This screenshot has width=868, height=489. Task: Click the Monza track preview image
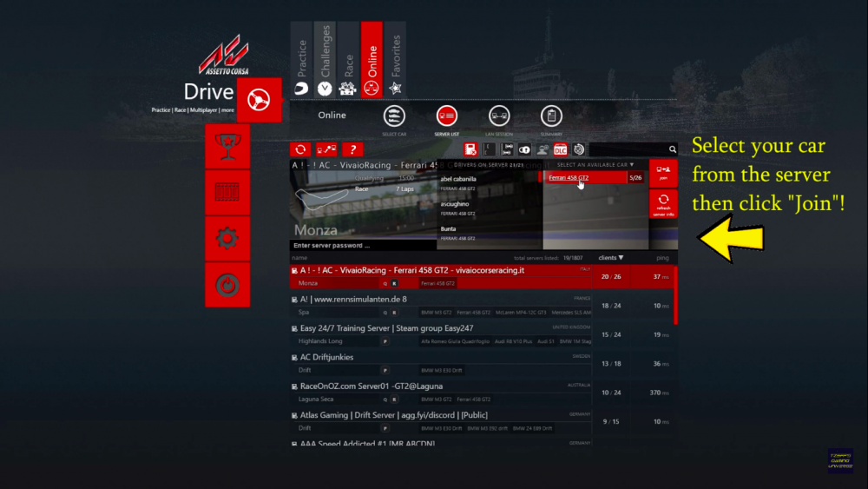363,205
